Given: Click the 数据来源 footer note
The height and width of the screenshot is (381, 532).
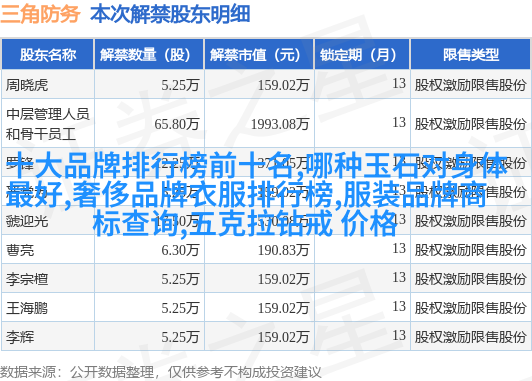Looking at the screenshot, I should point(160,372).
